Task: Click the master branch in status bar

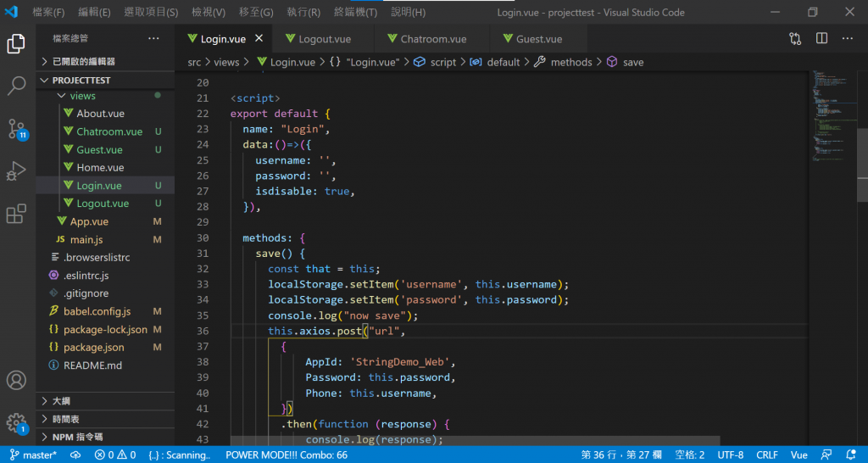Action: pyautogui.click(x=34, y=455)
